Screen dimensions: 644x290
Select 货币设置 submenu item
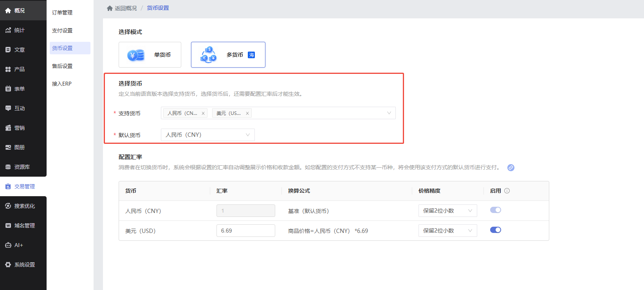tap(70, 48)
